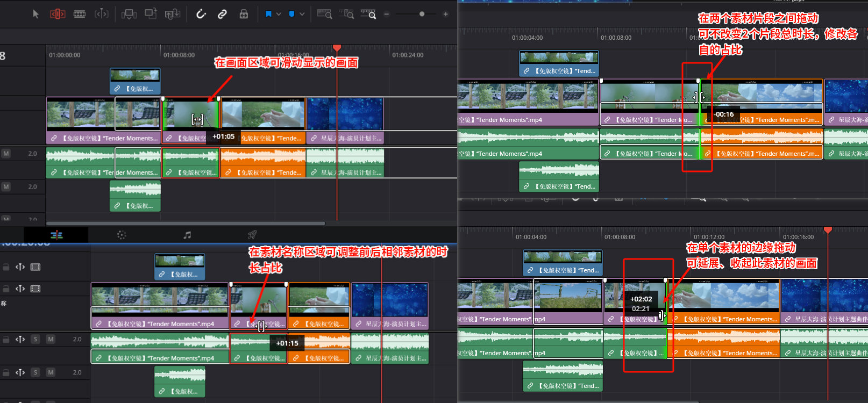
Task: Open the marker color dropdown arrow
Action: click(302, 14)
